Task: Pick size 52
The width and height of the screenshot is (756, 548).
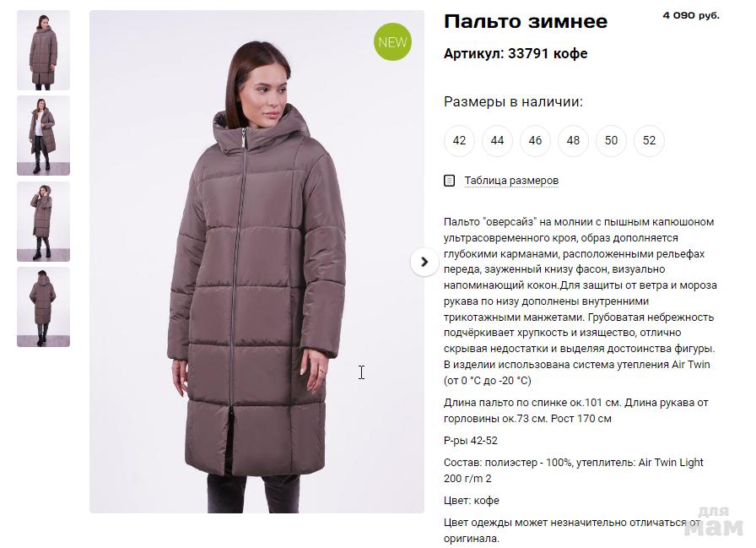Action: pos(650,141)
